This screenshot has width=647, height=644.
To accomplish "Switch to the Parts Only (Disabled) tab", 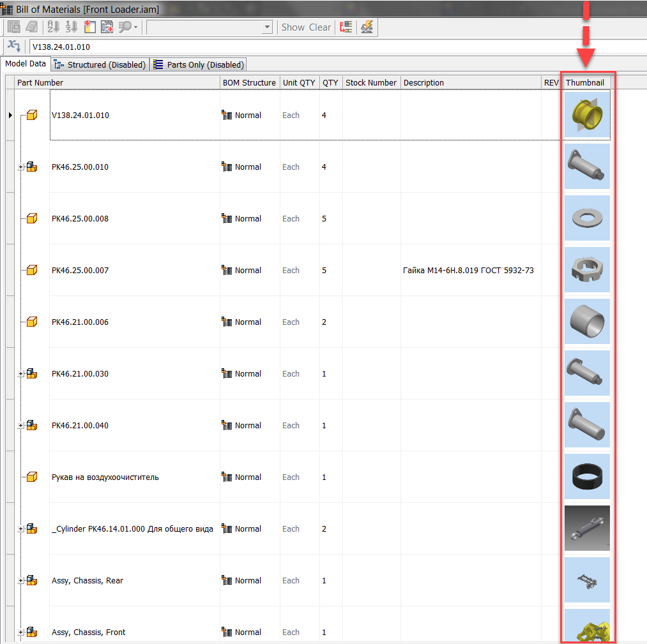I will (199, 64).
